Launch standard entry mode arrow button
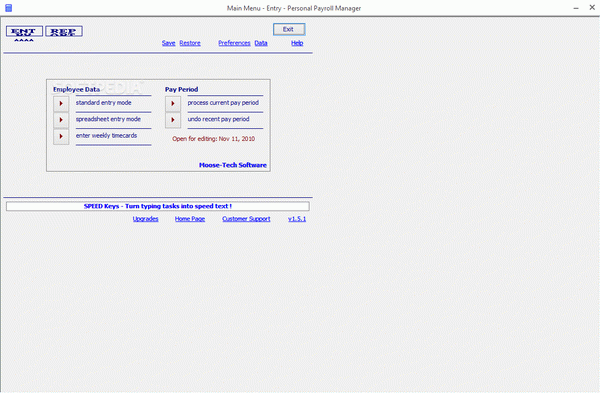Image resolution: width=600 pixels, height=393 pixels. point(61,104)
